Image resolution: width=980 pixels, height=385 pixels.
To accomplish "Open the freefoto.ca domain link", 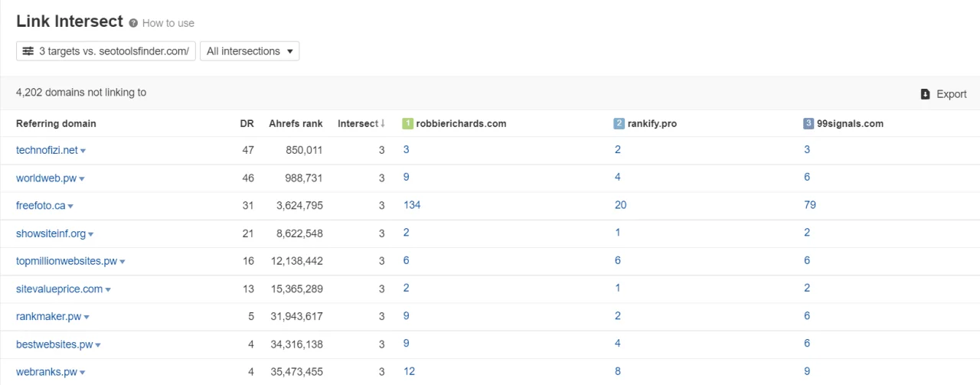I will pyautogui.click(x=41, y=205).
